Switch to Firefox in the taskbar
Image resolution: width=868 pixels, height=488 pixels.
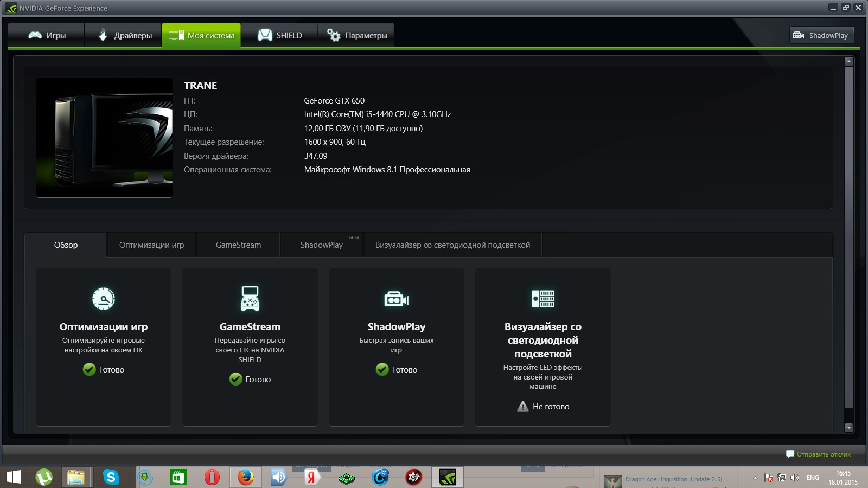[246, 477]
